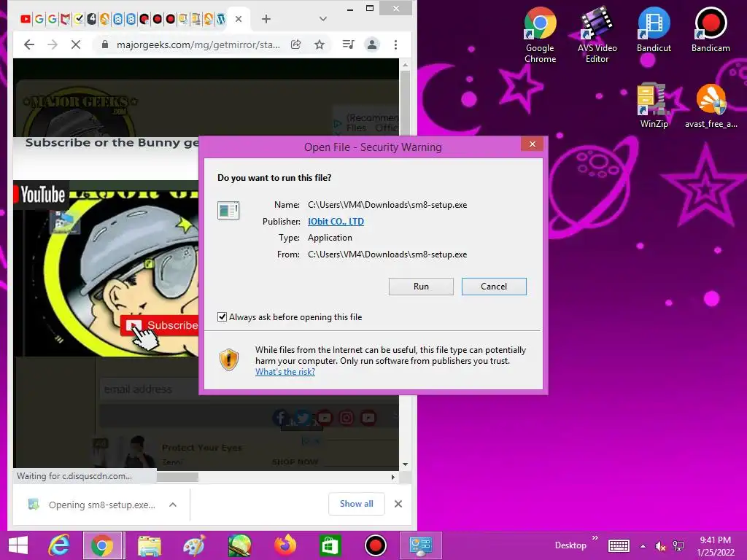Uncheck Always ask before opening this file
Screen dimensions: 747x560
[x=222, y=317]
